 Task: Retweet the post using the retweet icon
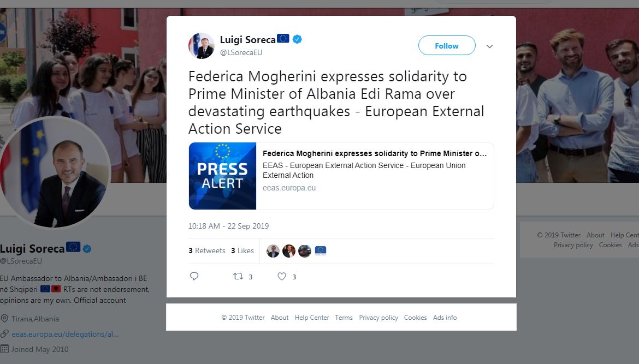[238, 277]
